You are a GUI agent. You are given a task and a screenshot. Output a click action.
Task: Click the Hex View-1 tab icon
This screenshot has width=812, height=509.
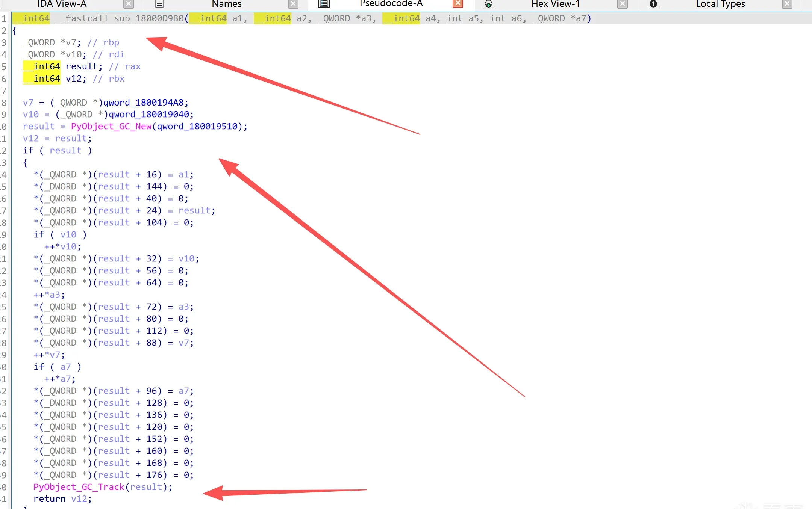[x=488, y=4]
